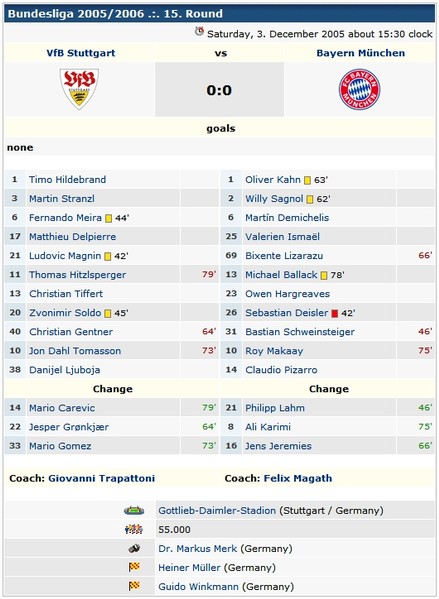Click the stadium icon near Gottlieb-Daimler-Stadion
The width and height of the screenshot is (439, 599).
(134, 510)
